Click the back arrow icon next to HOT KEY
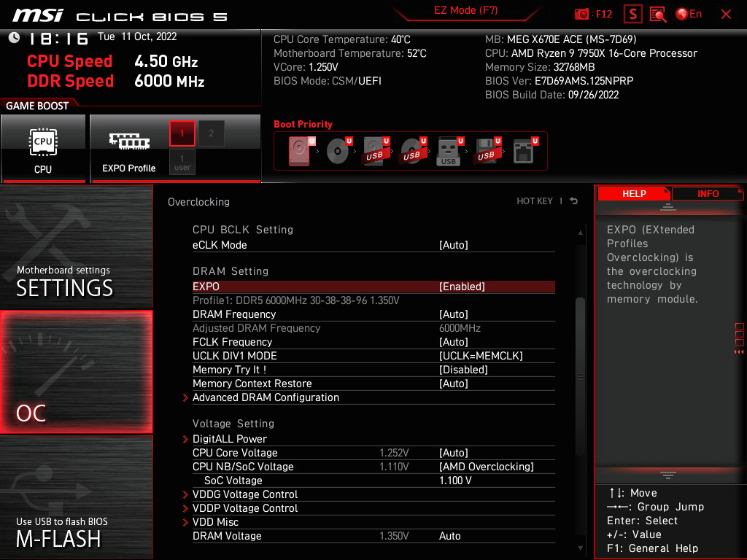This screenshot has width=747, height=560. (x=574, y=201)
